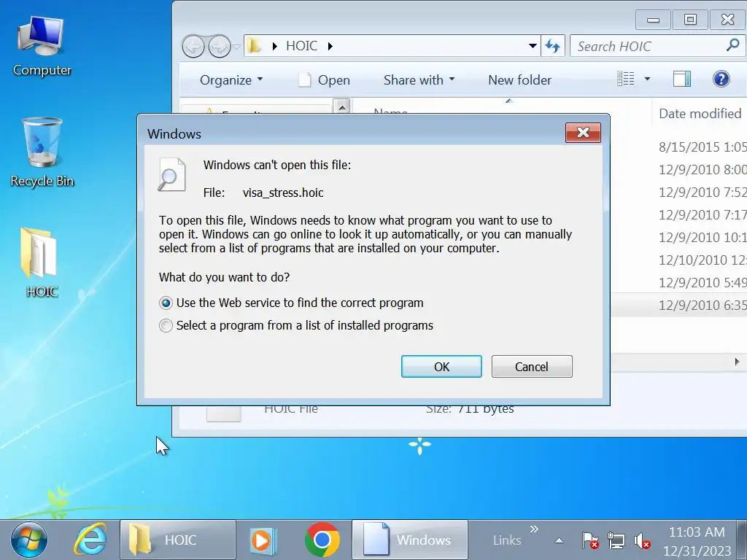
Task: Select the Recycle Bin desktop icon
Action: click(42, 152)
